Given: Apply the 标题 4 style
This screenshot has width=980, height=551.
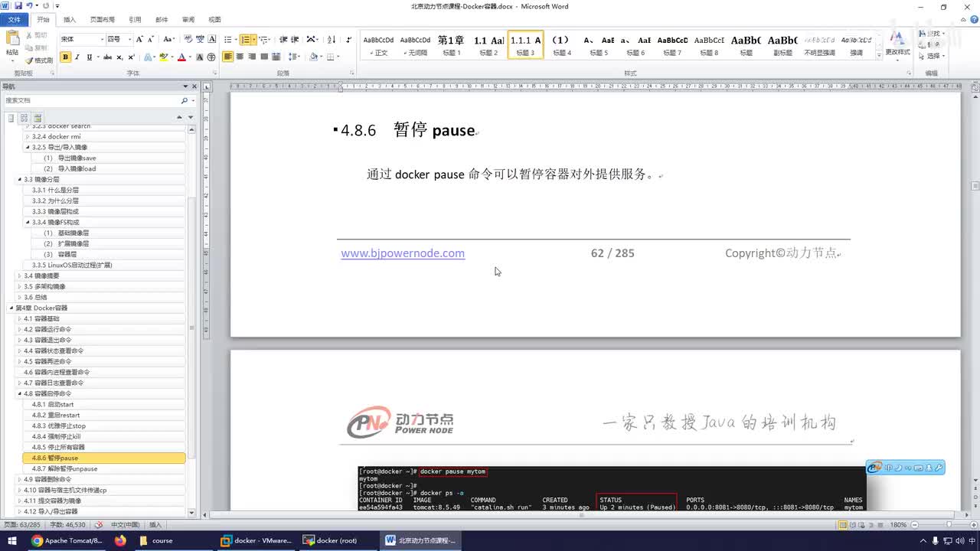Looking at the screenshot, I should click(x=562, y=45).
